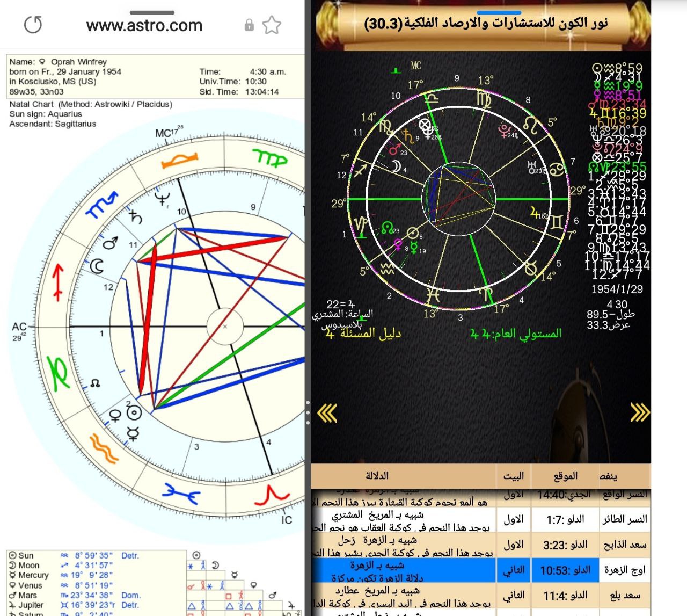Viewport: 687px width, 616px height.
Task: Tap the Libra glyph in the Arabic app chart
Action: click(432, 98)
